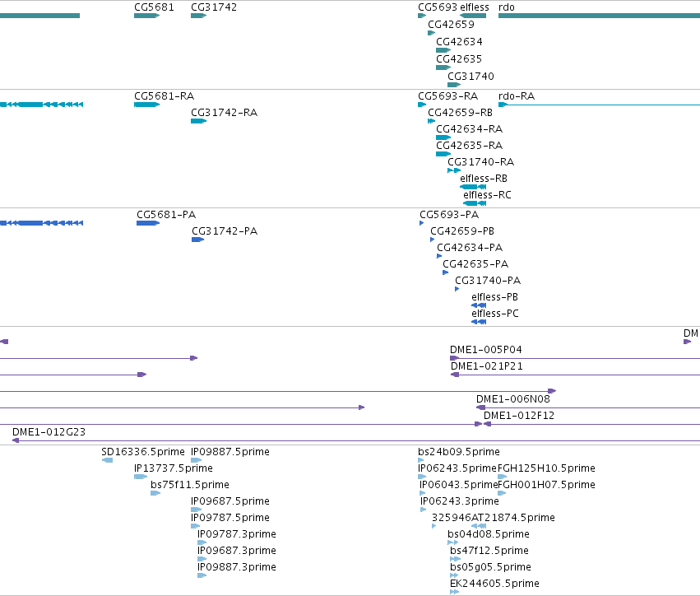The width and height of the screenshot is (700, 596).
Task: Select the IP09887.3prime EST label
Action: coord(237,568)
